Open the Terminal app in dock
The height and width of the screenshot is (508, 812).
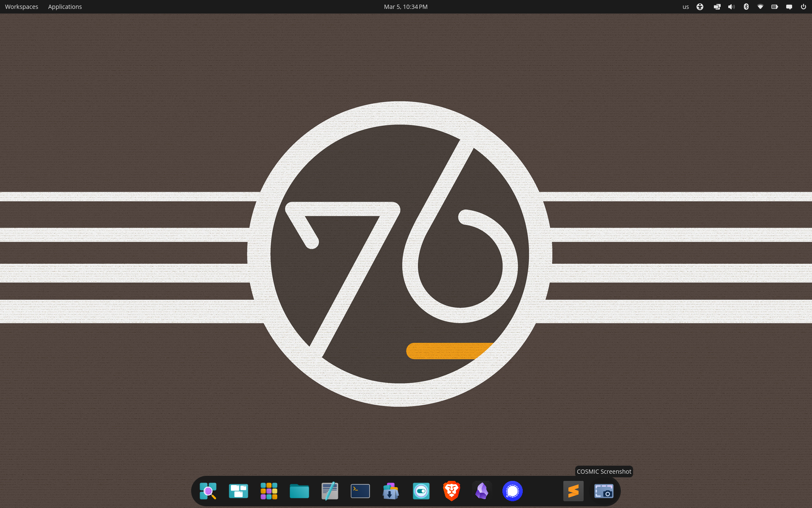tap(360, 491)
